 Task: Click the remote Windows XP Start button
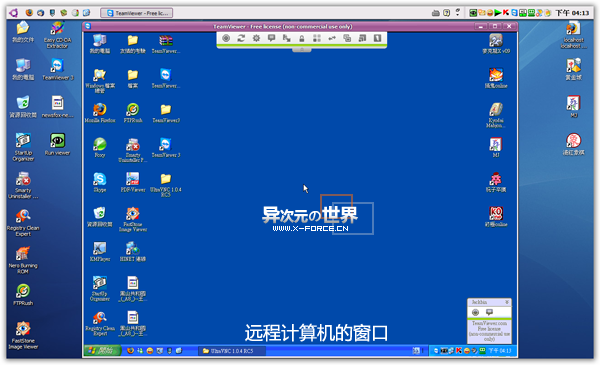point(103,350)
